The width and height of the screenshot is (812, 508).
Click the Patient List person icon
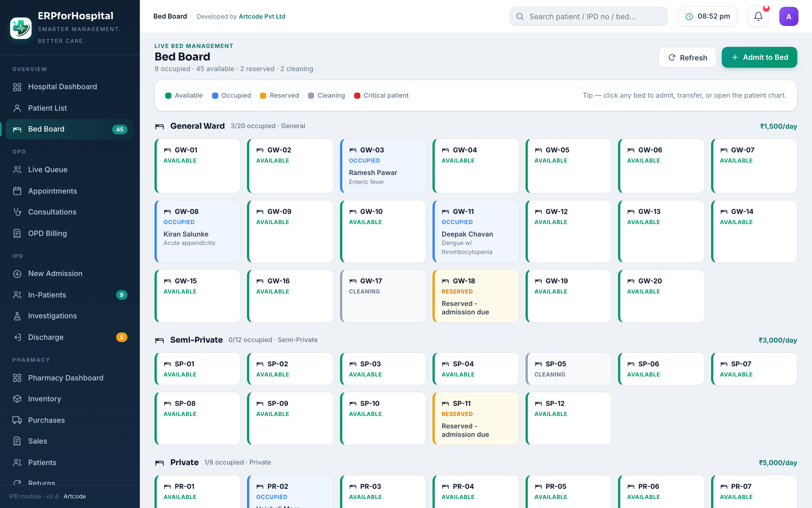(17, 108)
